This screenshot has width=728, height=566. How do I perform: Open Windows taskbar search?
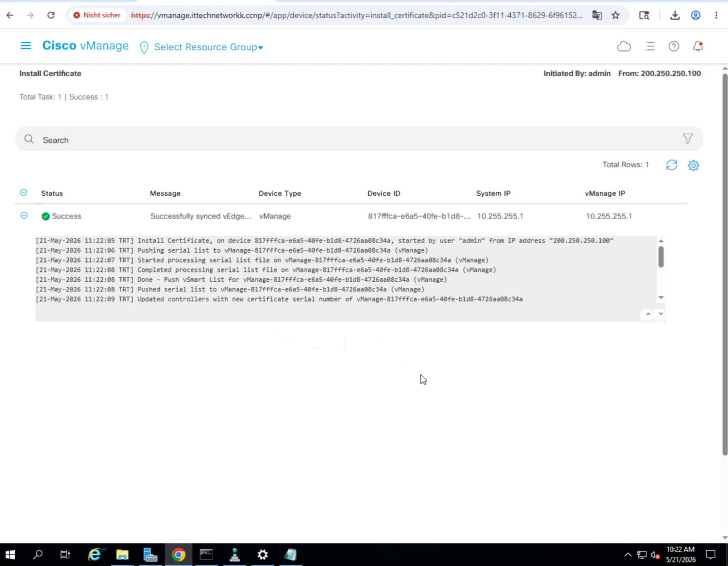pos(38,554)
